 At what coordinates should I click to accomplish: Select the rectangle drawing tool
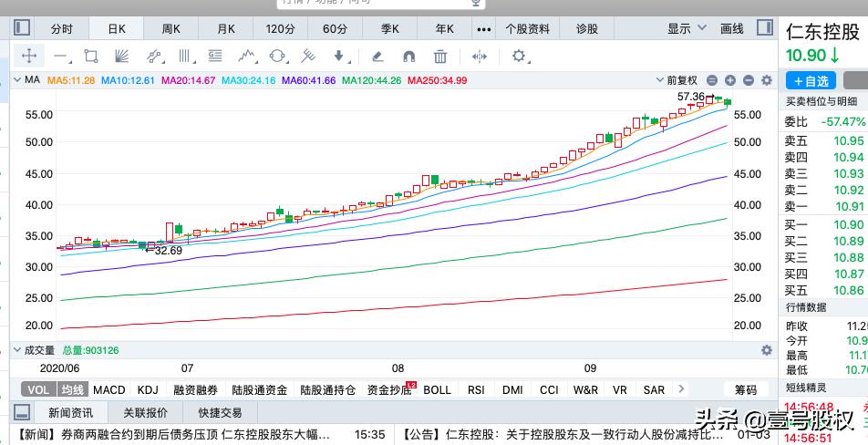tap(91, 56)
